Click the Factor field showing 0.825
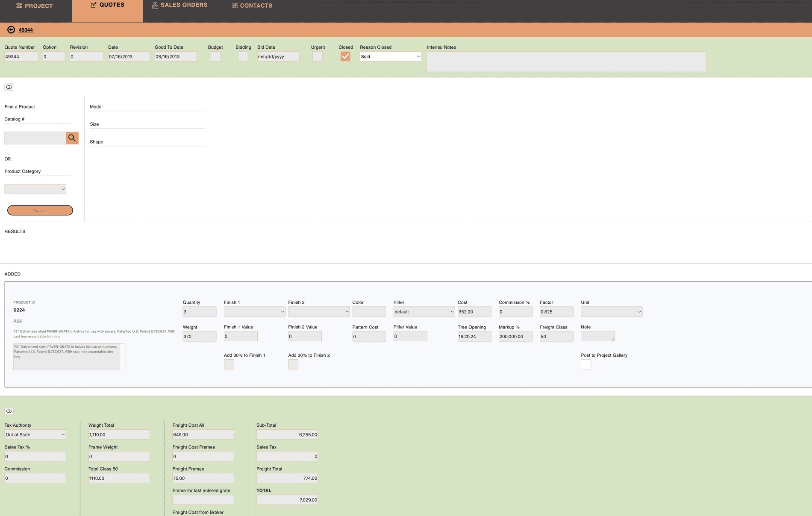This screenshot has width=812, height=516. pos(556,312)
